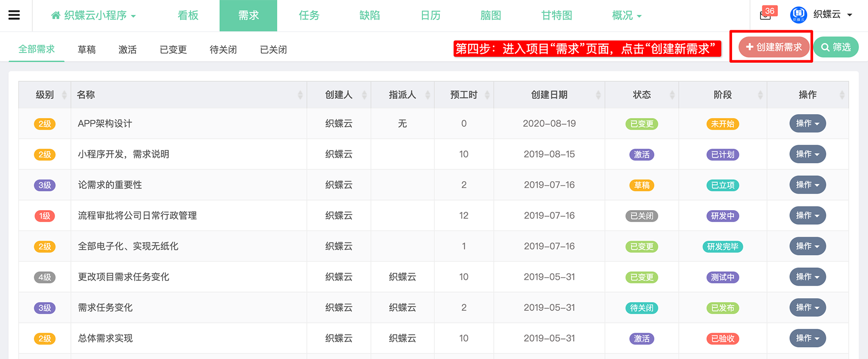Open 操作 dropdown for 全部电子化、实现无纸化

point(807,246)
